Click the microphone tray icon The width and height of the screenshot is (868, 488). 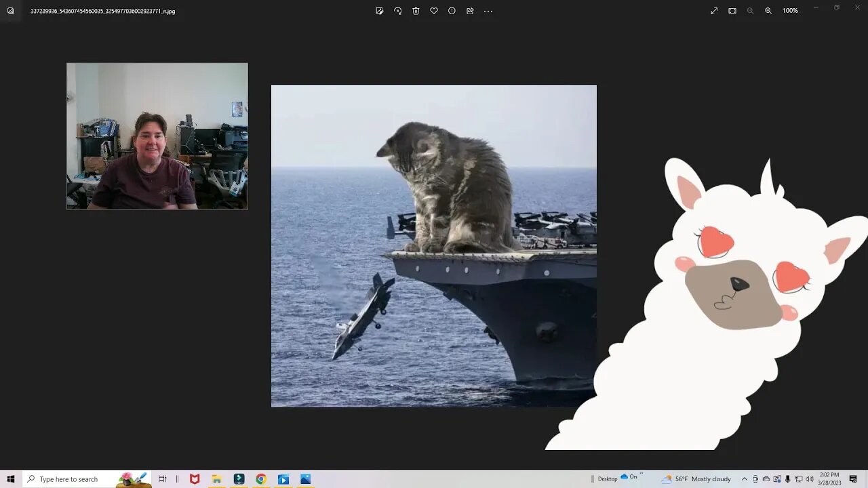tap(788, 479)
